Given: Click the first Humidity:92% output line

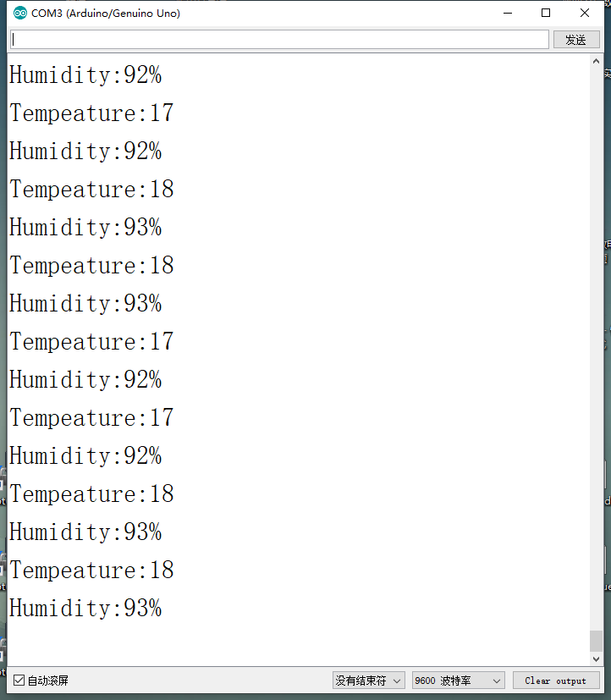Looking at the screenshot, I should 85,74.
